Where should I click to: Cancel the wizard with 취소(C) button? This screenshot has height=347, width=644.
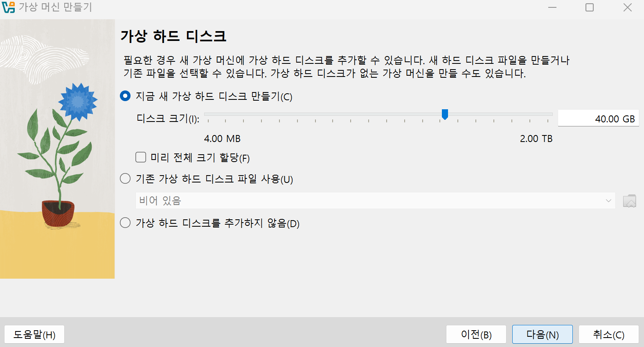609,335
